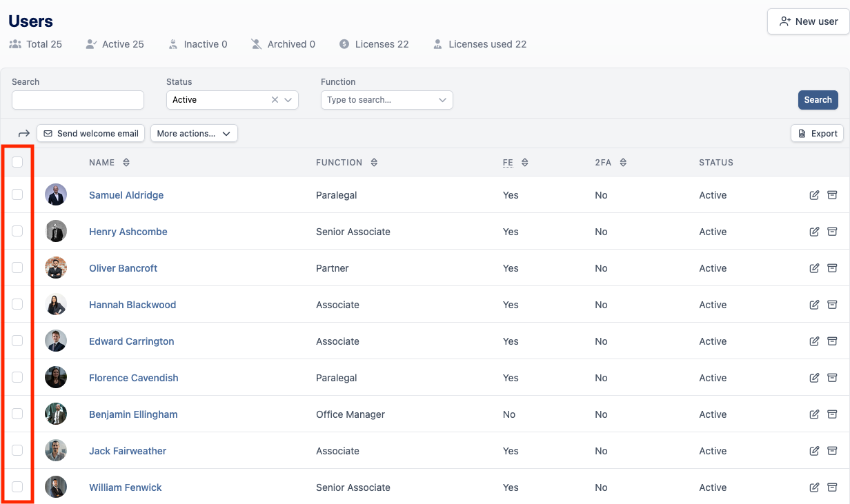Clear the Active status filter
The height and width of the screenshot is (504, 850).
[x=275, y=100]
